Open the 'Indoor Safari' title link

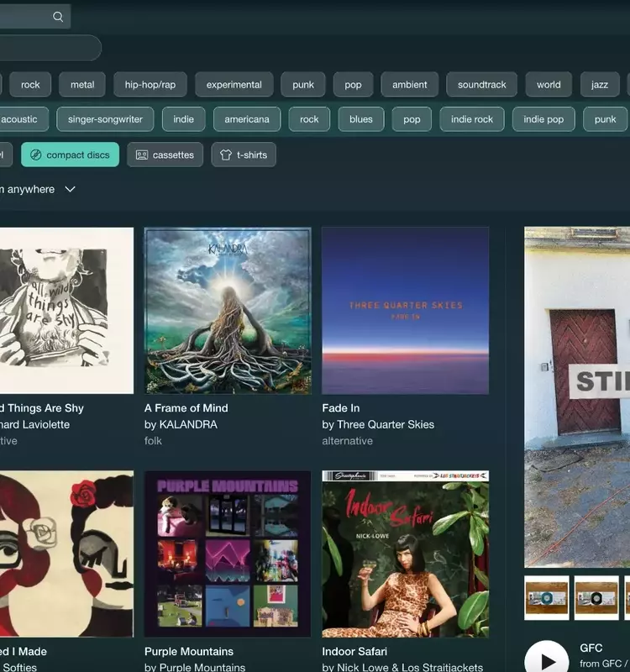coord(354,652)
